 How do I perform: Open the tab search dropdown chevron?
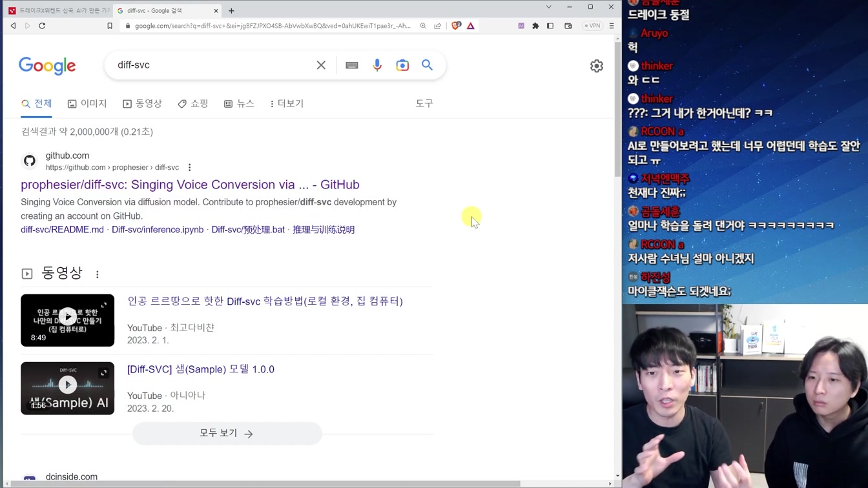[548, 7]
